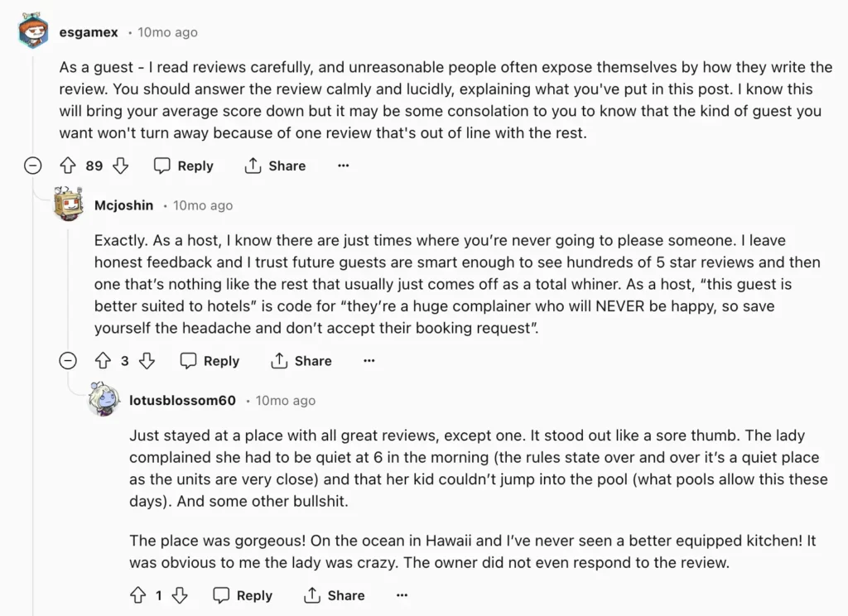Downvote Mcjoshin's reply
Viewport: 848px width, 616px height.
[x=147, y=361]
